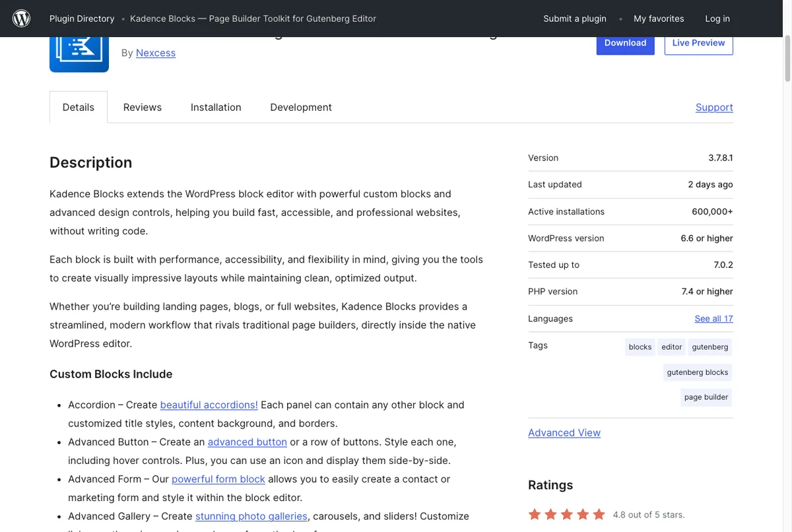Screen dimensions: 792x532
Task: Click the Ratings heading
Action: pos(550,485)
